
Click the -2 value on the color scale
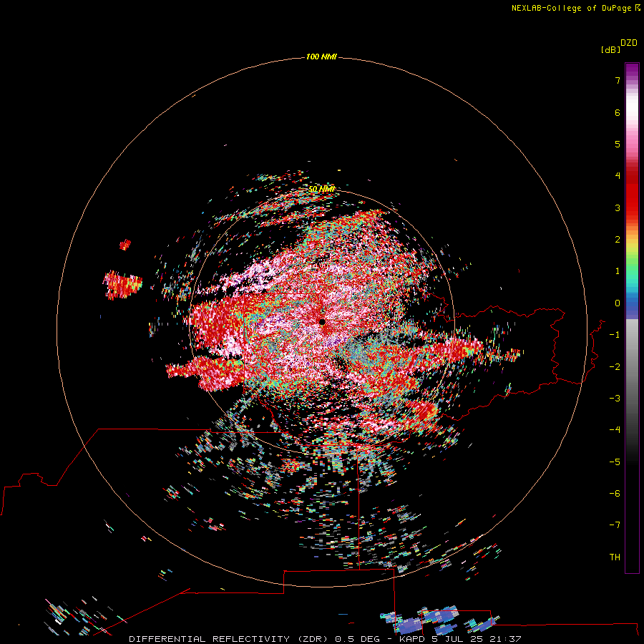click(x=615, y=367)
